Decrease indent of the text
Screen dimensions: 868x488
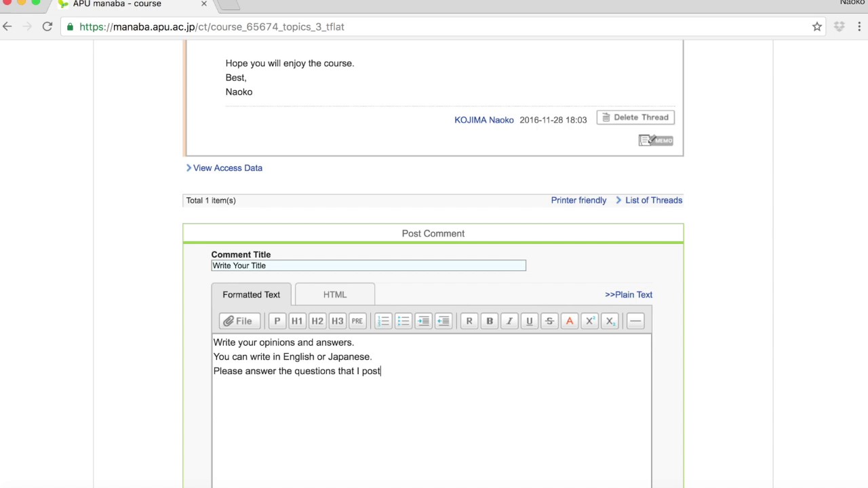(x=443, y=321)
